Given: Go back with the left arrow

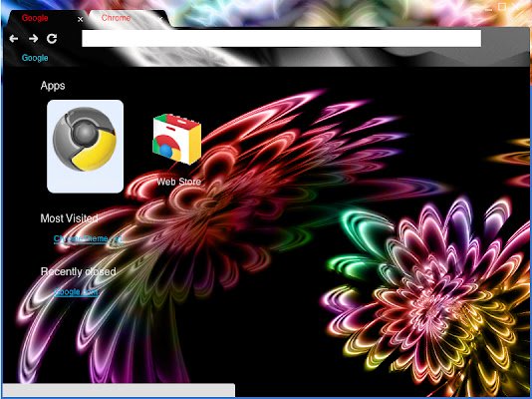Looking at the screenshot, I should [x=14, y=39].
